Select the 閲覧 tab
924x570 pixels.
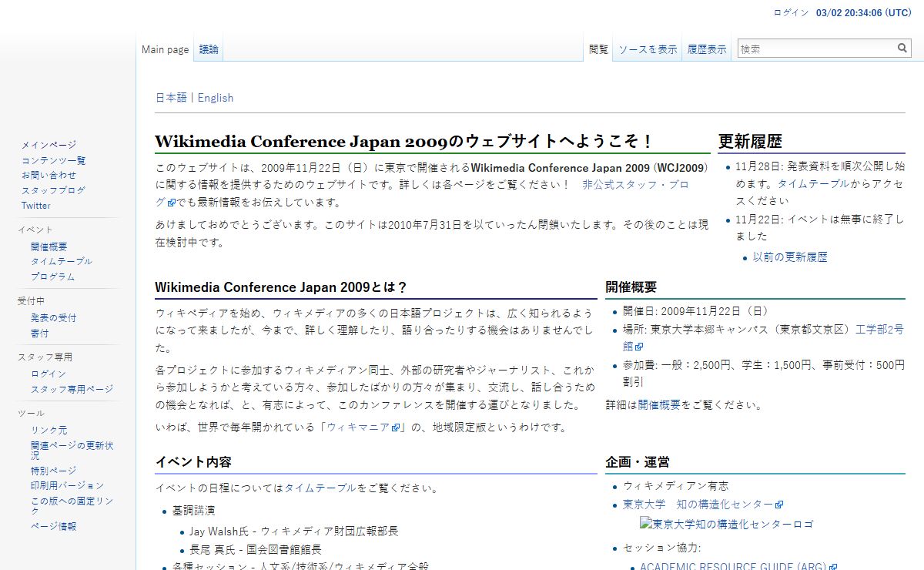(598, 49)
